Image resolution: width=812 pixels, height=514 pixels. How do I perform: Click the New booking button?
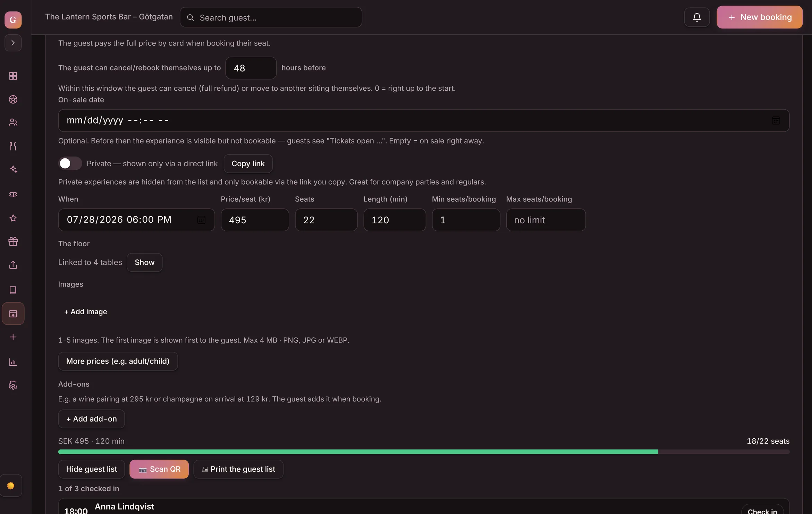760,17
